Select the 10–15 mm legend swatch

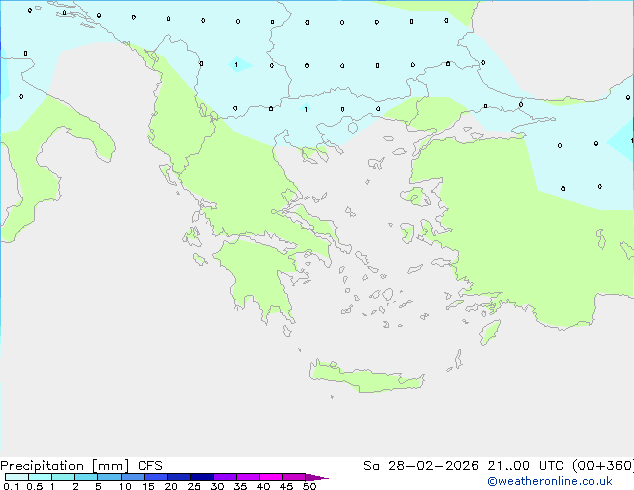[133, 477]
